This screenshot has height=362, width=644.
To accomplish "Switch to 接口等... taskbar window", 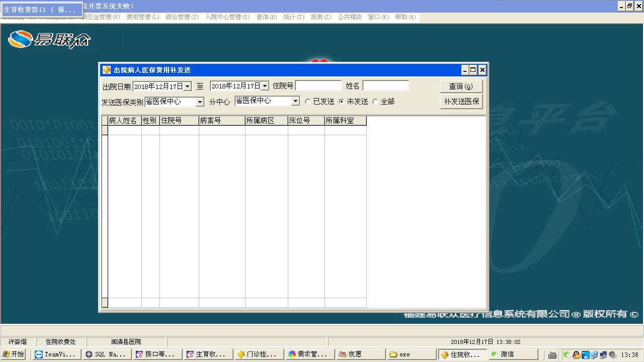I will (x=157, y=354).
